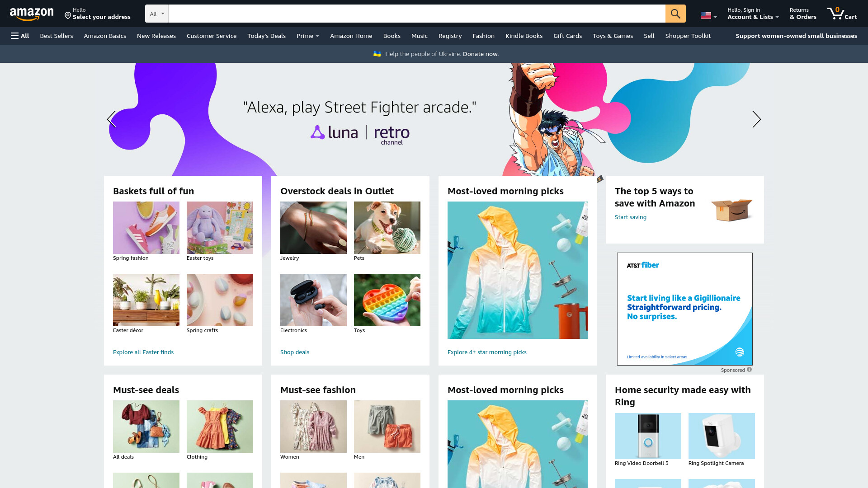Click Explore 4+ star morning picks

487,352
